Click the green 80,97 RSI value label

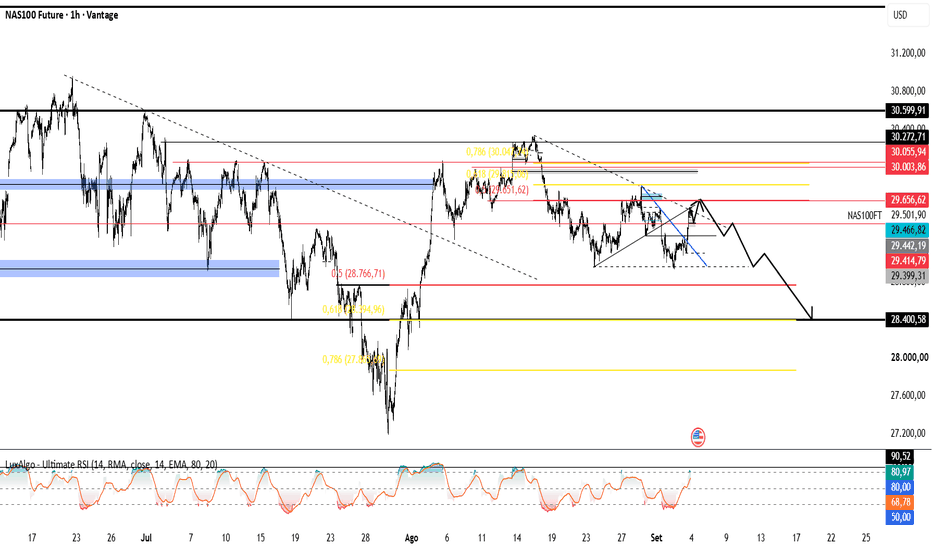coord(900,472)
